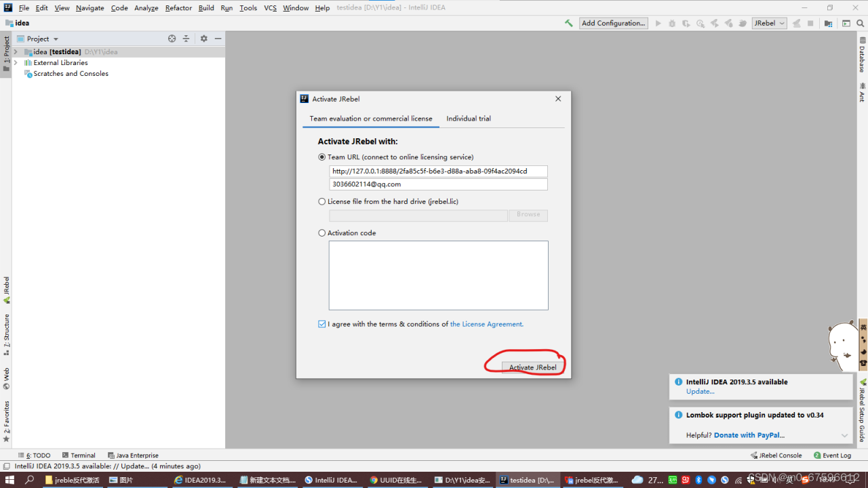The image size is (868, 488).
Task: Select Scratches and Consoles in project tree
Action: pyautogui.click(x=71, y=74)
